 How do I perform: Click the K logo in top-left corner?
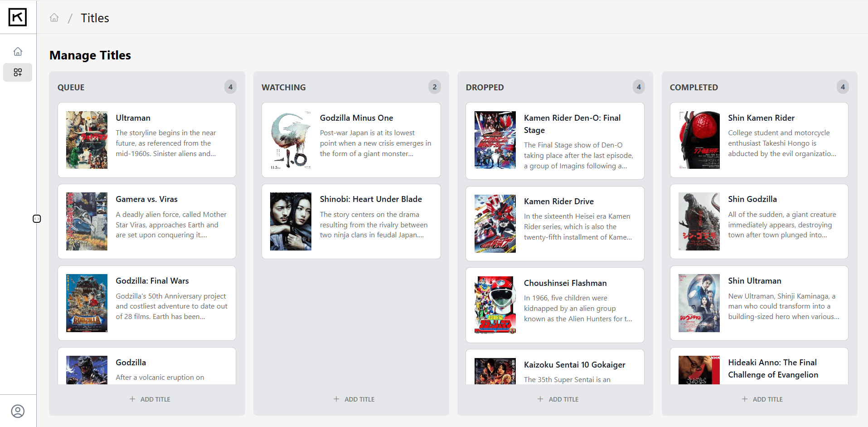[18, 17]
